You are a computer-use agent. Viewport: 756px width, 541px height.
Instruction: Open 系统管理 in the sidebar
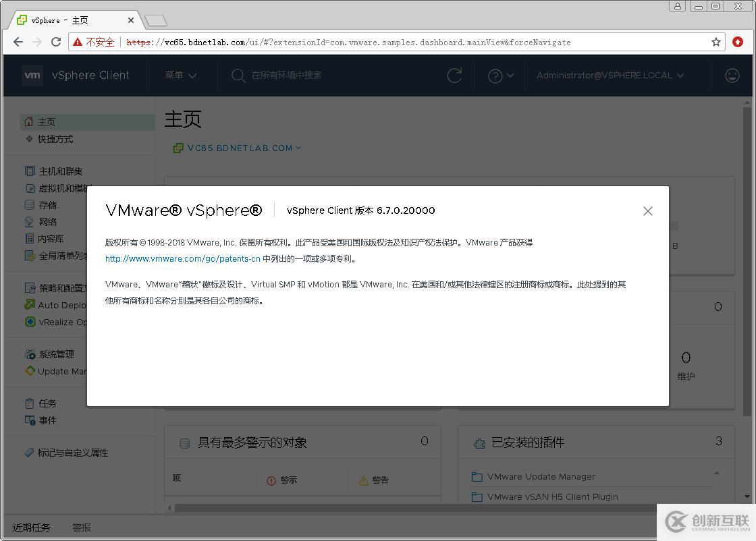coord(56,355)
